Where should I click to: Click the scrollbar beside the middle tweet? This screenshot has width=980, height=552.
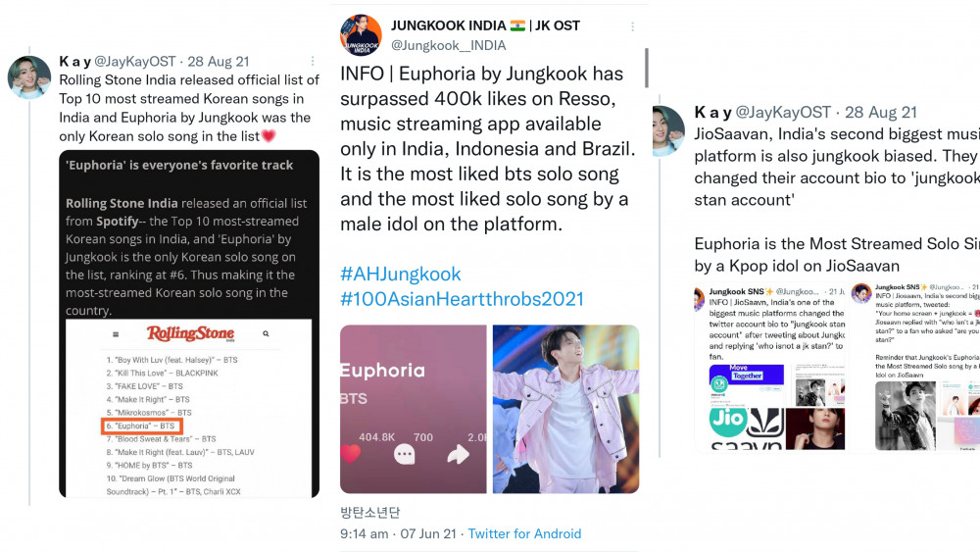tap(646, 68)
